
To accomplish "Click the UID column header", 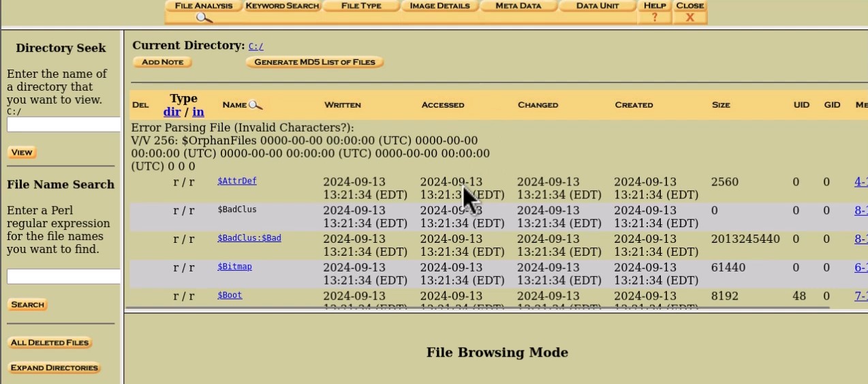I will point(801,105).
